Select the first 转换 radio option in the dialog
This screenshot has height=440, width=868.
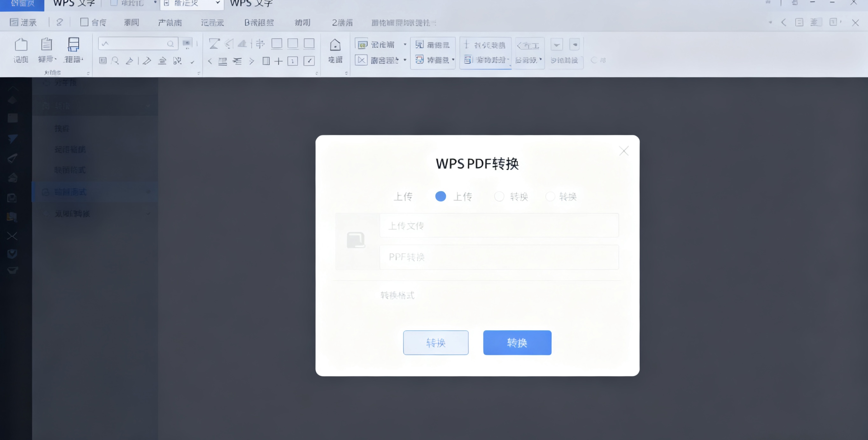coord(499,196)
